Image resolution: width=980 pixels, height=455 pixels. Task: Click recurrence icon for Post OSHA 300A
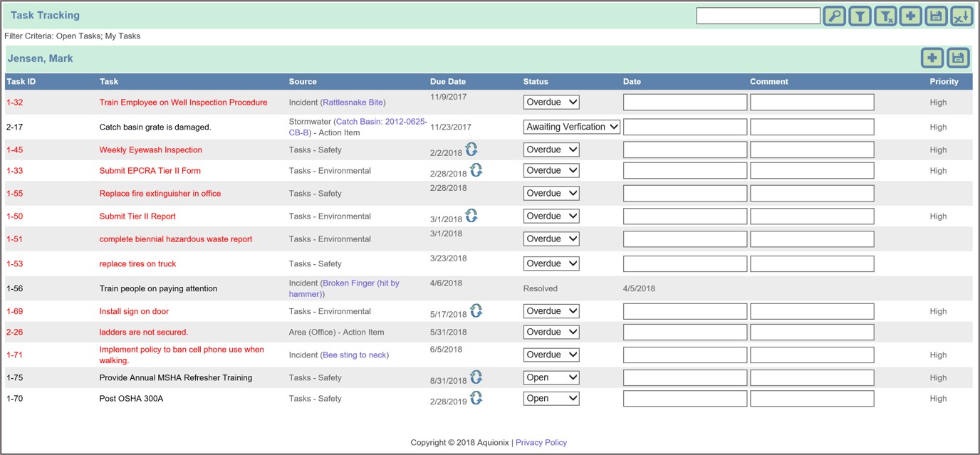click(x=476, y=397)
